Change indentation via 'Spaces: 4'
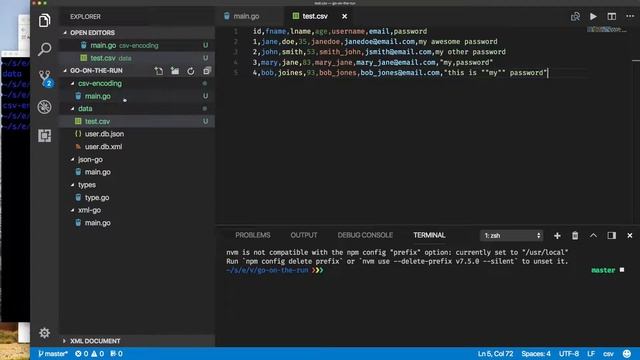This screenshot has width=640, height=360. [536, 353]
